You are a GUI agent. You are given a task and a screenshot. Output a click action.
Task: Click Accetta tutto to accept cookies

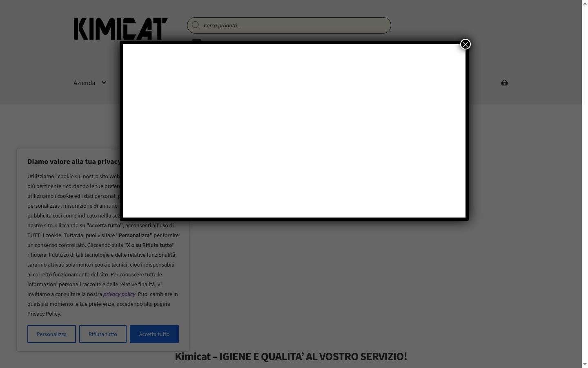tap(154, 334)
